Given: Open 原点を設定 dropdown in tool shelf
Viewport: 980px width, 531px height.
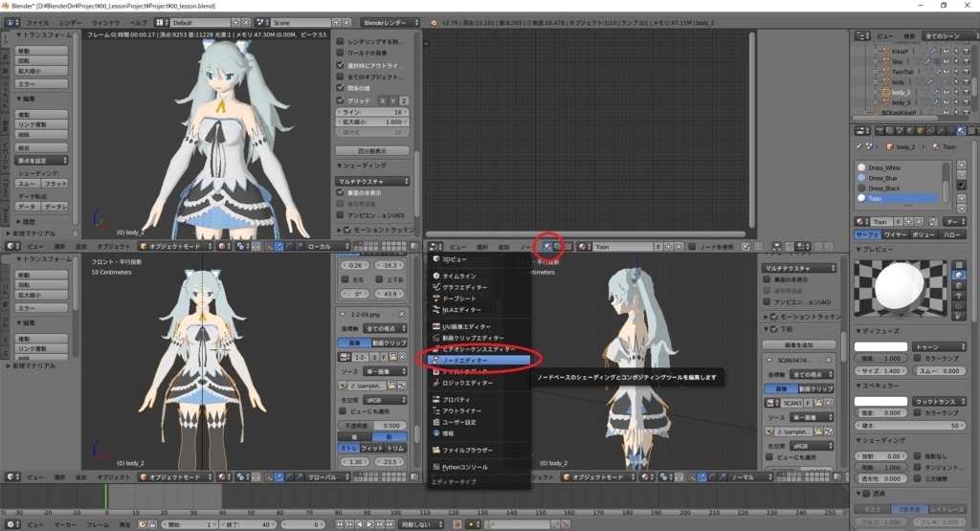Looking at the screenshot, I should pos(42,161).
